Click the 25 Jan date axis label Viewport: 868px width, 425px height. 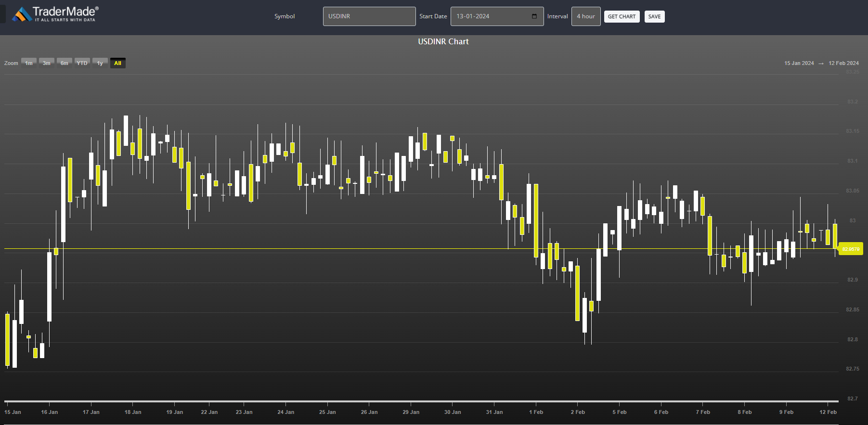click(327, 412)
